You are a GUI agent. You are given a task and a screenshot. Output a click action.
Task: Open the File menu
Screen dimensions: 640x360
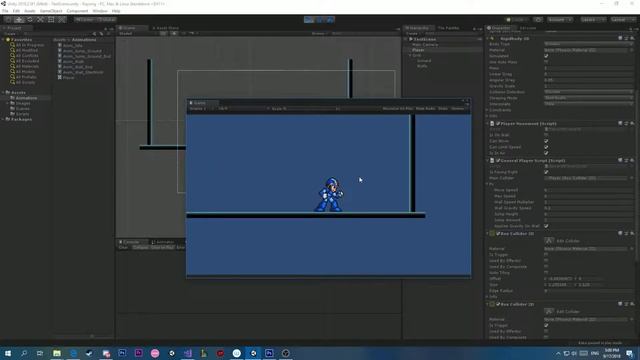(x=5, y=11)
